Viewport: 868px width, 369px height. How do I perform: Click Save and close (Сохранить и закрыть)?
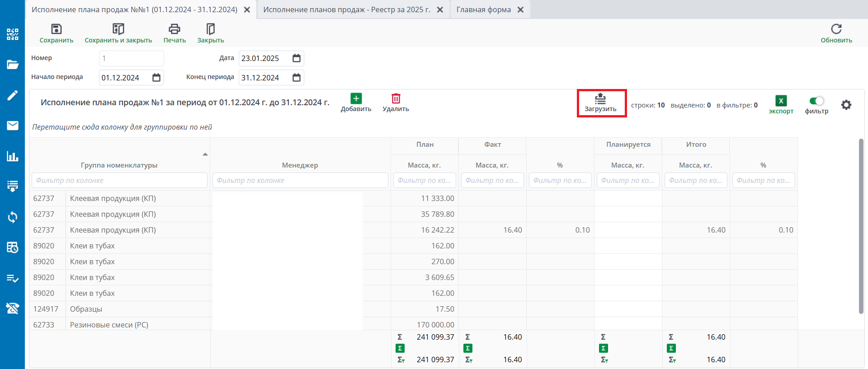(x=118, y=30)
